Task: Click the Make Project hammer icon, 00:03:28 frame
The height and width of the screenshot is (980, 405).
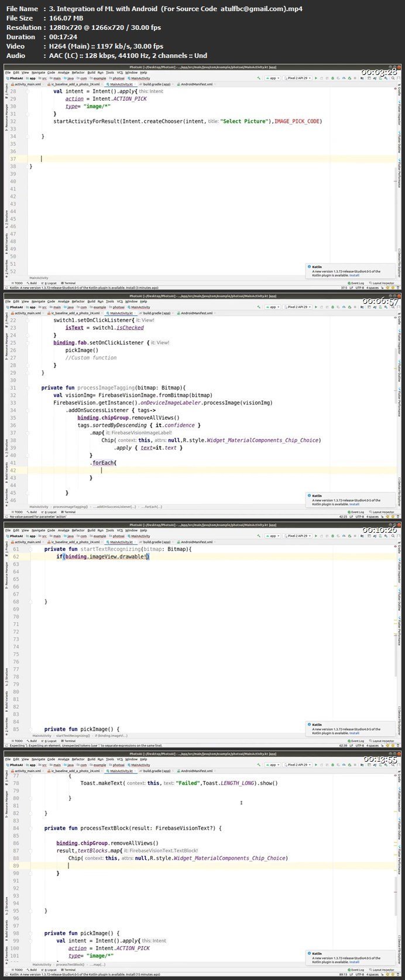Action: click(x=259, y=78)
